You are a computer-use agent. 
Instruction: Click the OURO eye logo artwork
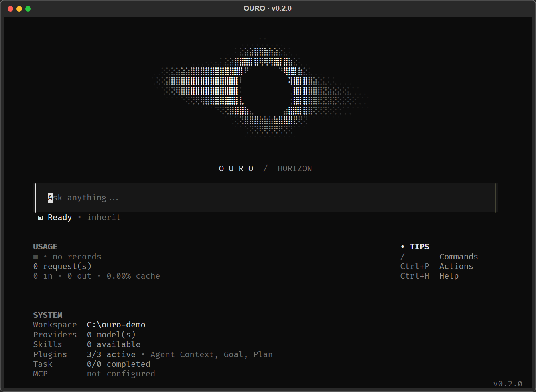click(x=261, y=88)
